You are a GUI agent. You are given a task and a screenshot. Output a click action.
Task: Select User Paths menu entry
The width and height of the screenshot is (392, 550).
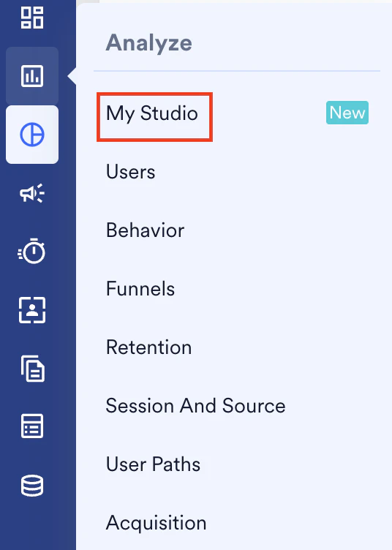tap(153, 464)
